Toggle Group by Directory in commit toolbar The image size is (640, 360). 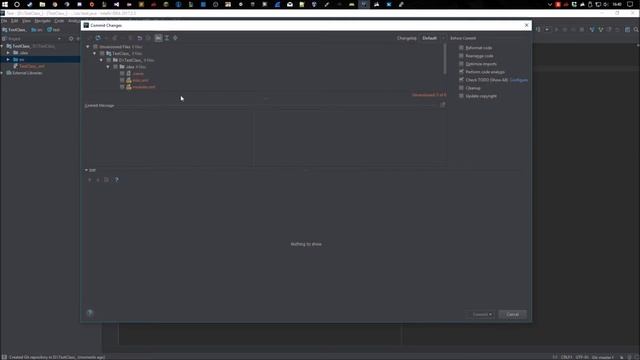(158, 38)
